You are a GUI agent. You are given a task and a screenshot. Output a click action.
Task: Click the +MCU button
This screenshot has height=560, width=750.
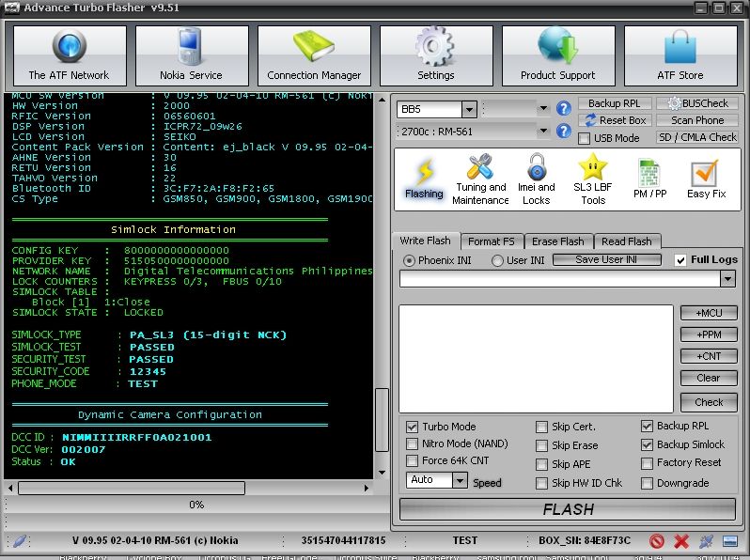709,313
